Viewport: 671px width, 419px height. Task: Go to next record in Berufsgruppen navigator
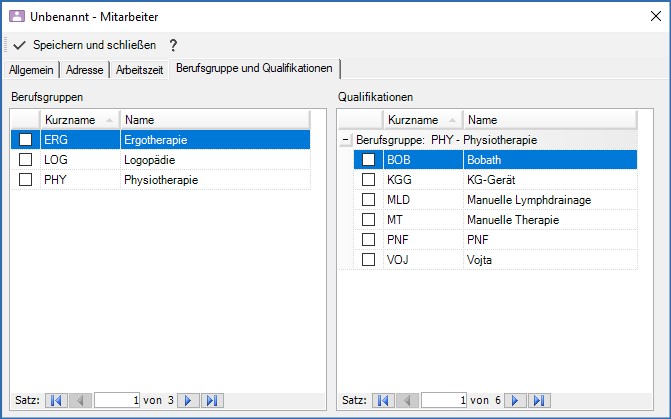click(188, 401)
